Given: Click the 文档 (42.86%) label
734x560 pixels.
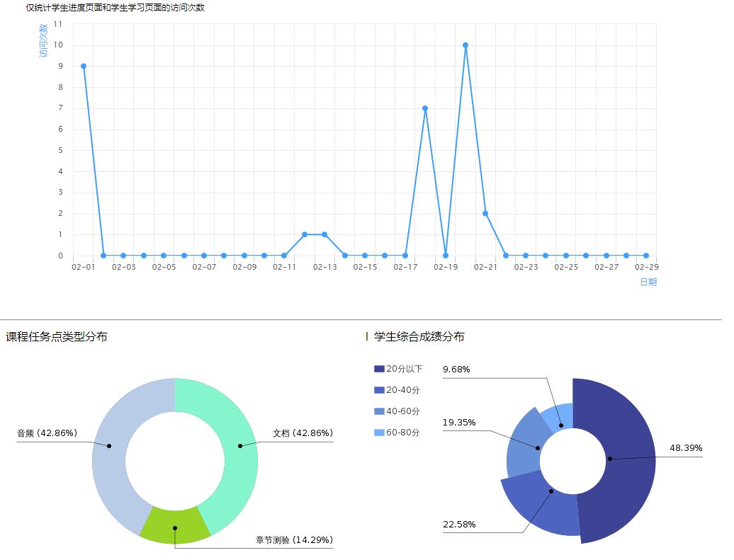Looking at the screenshot, I should 303,433.
